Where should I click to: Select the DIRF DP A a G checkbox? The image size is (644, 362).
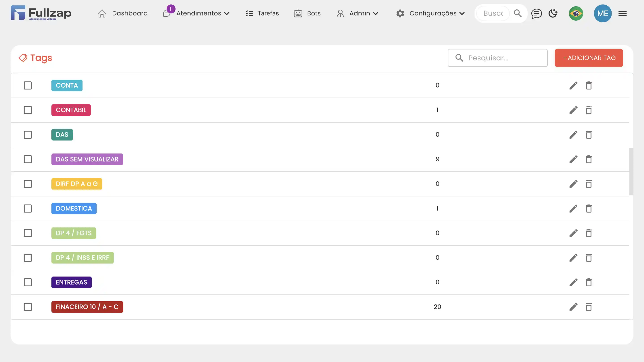coord(28,184)
